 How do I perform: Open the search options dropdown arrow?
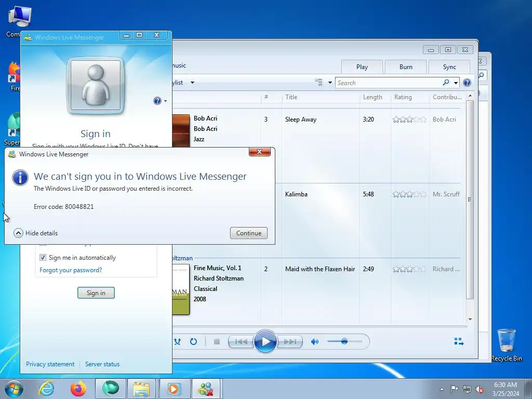pos(456,83)
